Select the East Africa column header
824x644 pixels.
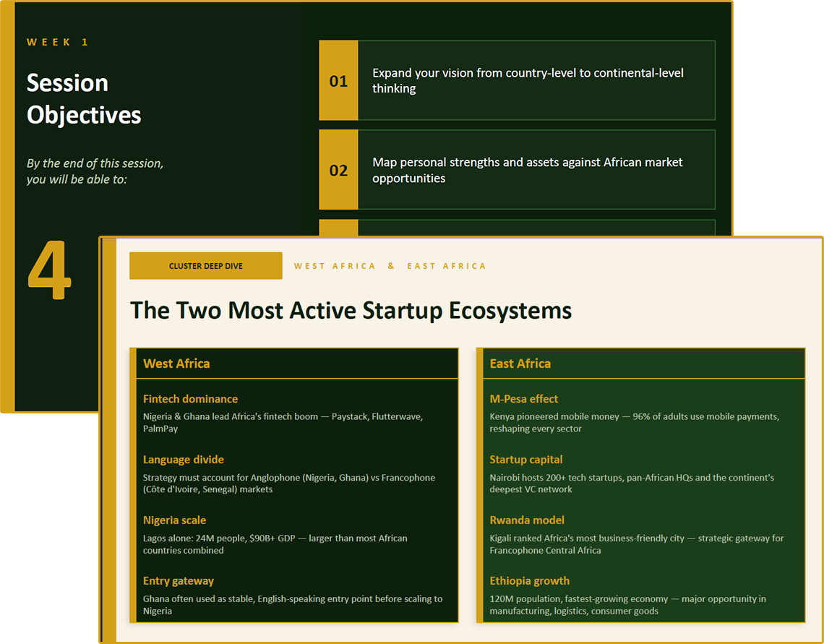[x=644, y=364]
